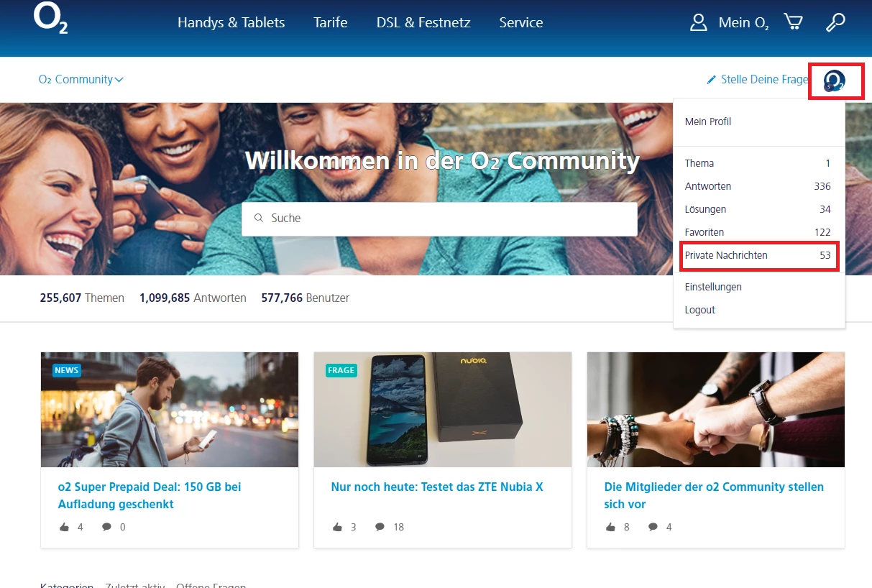872x588 pixels.
Task: Click comment count 18 on ZTE Nubia card
Action: (399, 527)
